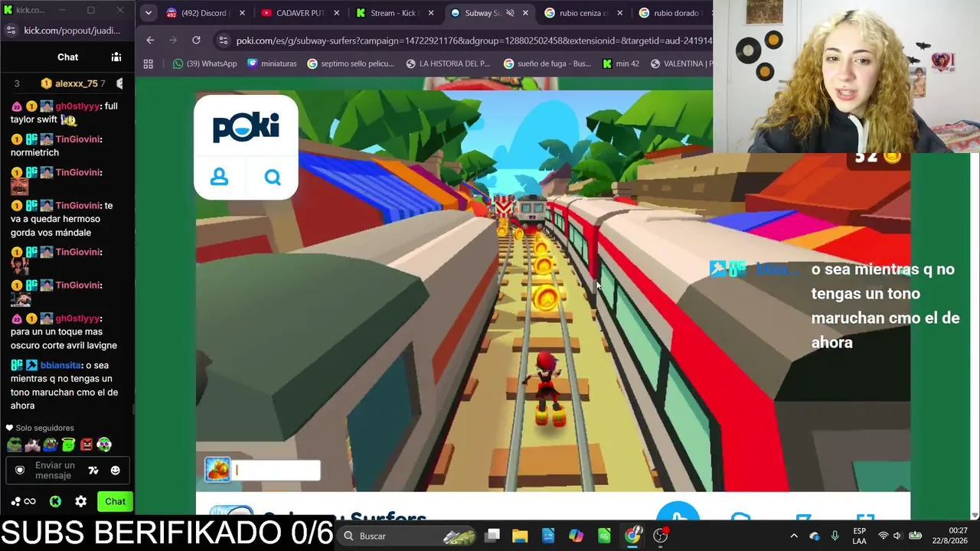Open OBS Studio from the taskbar
The width and height of the screenshot is (980, 551).
[x=661, y=536]
